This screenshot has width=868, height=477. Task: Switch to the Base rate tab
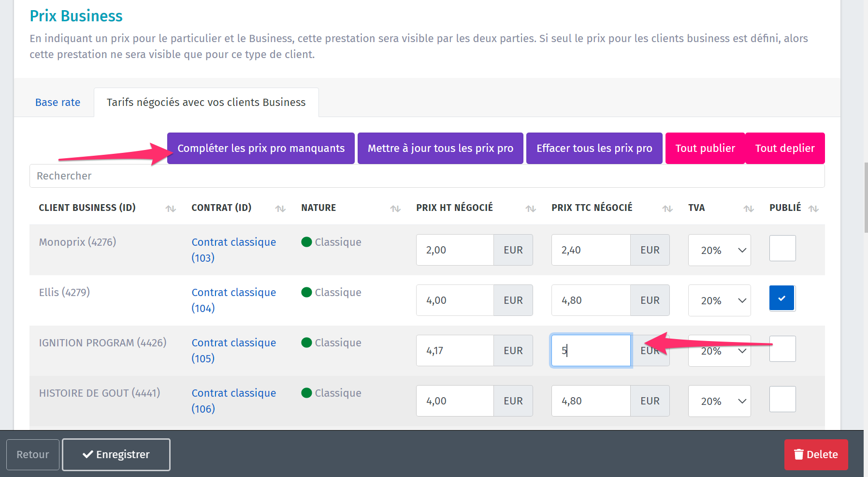58,103
